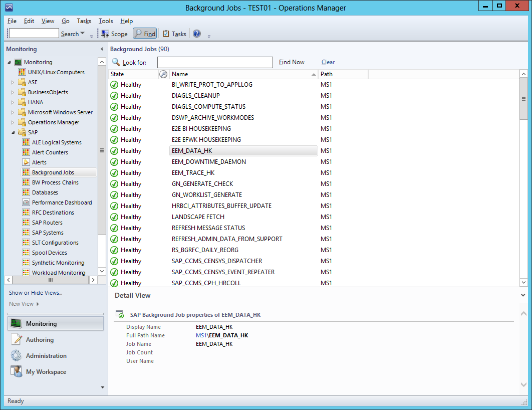Click the Alerts view icon in SAP folder

coord(26,162)
